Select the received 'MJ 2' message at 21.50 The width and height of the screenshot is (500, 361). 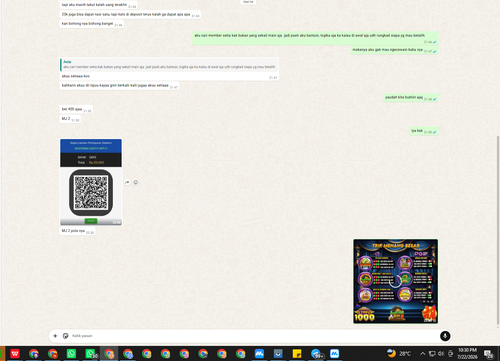(x=70, y=119)
